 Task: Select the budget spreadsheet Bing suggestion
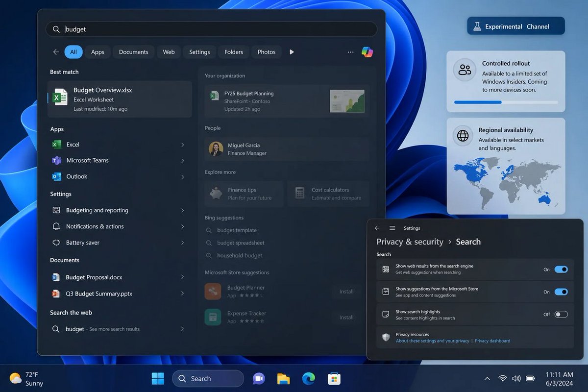click(x=241, y=243)
